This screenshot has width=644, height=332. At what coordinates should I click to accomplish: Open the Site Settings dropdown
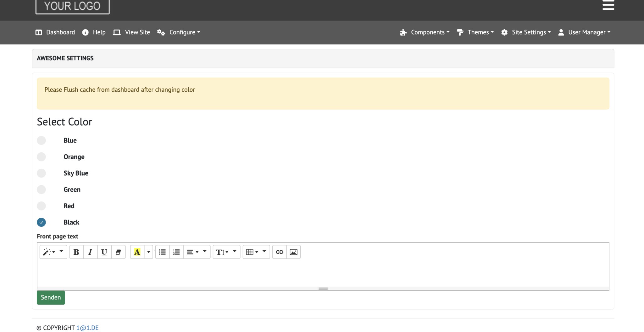coord(526,32)
